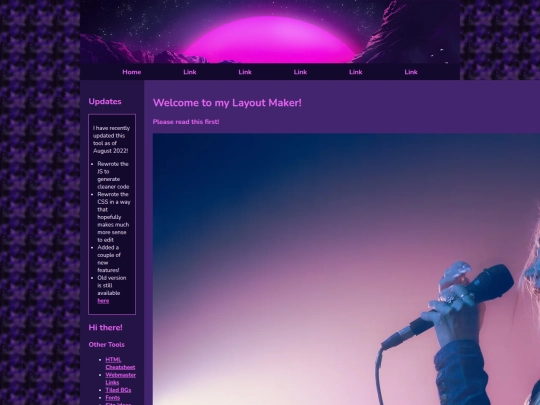Select 'Rewrote the JS to generate cleaner code'
This screenshot has width=540, height=405.
coord(113,175)
